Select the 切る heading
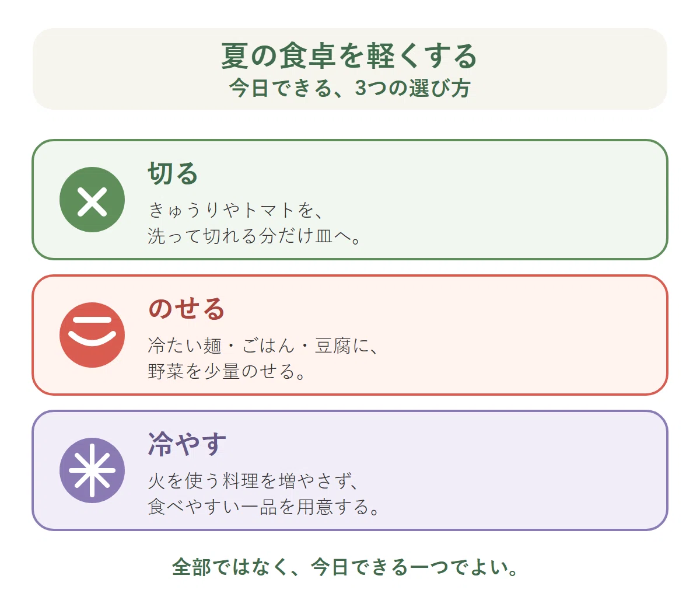 (x=173, y=173)
